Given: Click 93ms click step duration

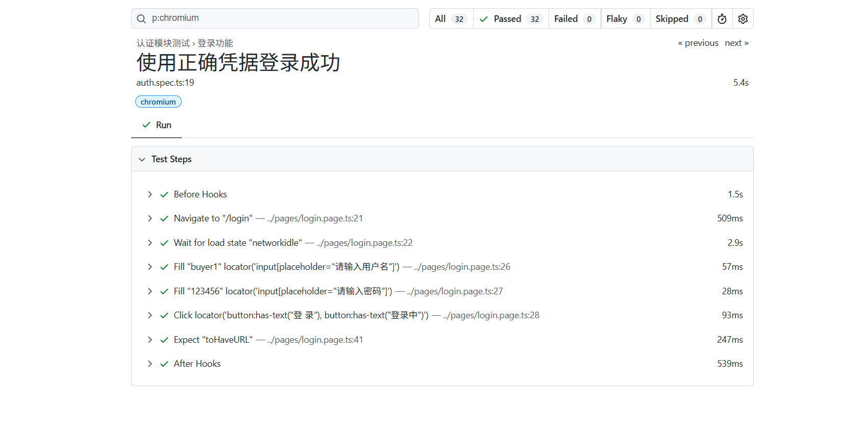Looking at the screenshot, I should click(x=733, y=315).
